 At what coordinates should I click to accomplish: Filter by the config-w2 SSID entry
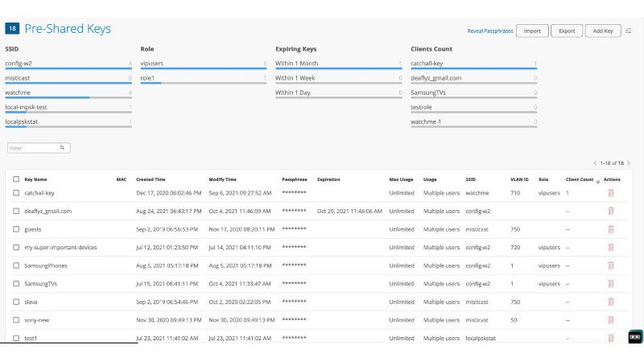(19, 64)
